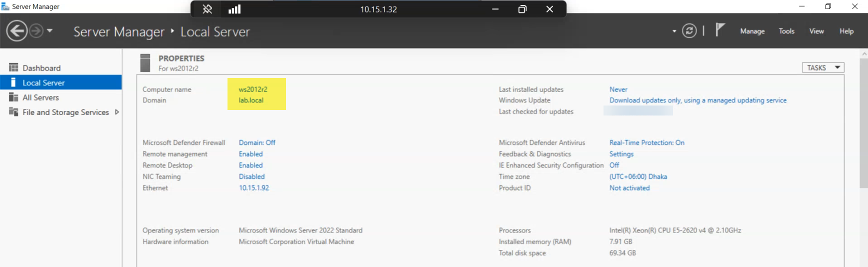
Task: Click the lab.local domain link
Action: (x=251, y=100)
